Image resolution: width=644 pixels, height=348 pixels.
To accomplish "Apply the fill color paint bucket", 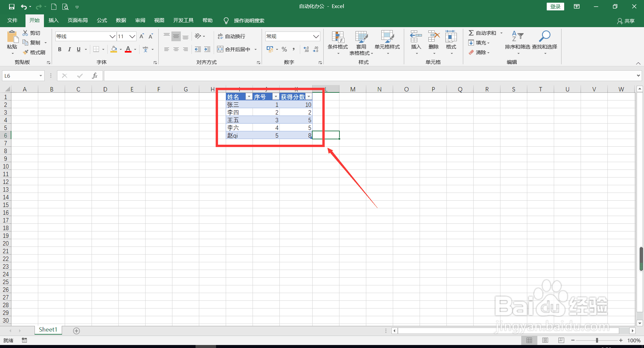I will coord(114,49).
